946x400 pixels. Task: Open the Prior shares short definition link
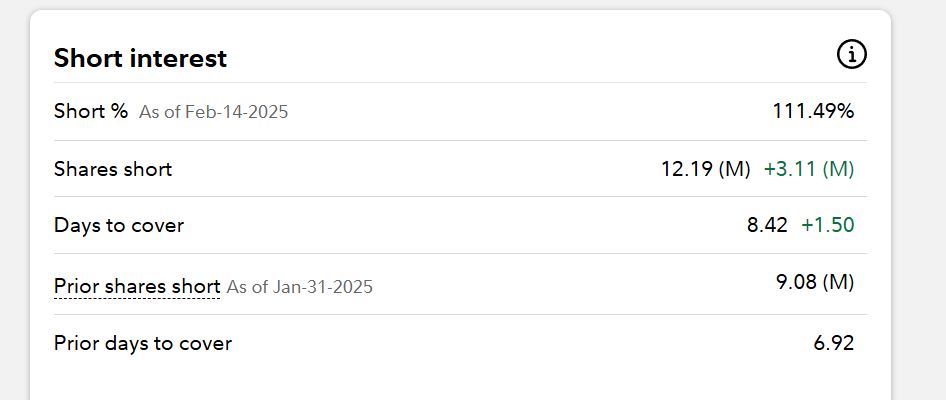[x=137, y=287]
